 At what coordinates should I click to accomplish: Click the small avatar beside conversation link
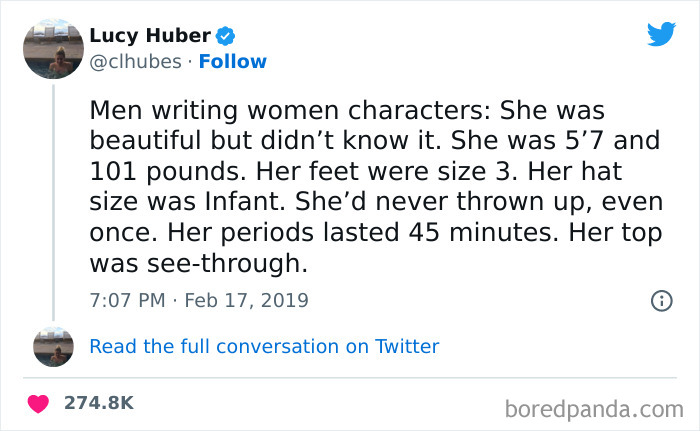(x=53, y=347)
